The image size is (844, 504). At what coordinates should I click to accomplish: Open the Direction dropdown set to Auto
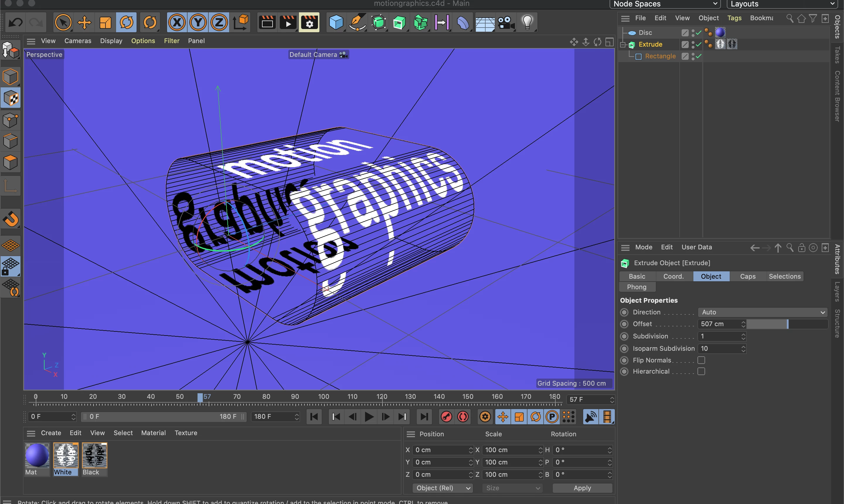coord(762,312)
